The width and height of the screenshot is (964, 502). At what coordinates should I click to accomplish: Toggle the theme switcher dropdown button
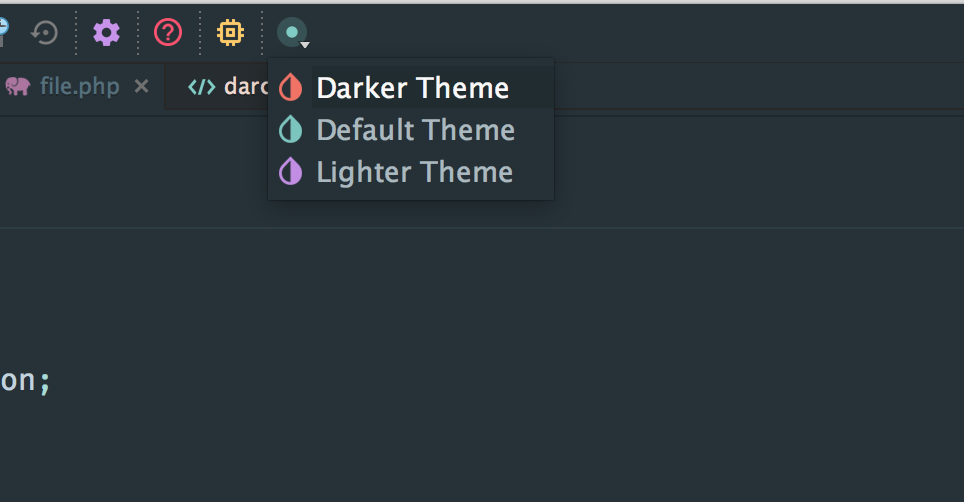[293, 33]
